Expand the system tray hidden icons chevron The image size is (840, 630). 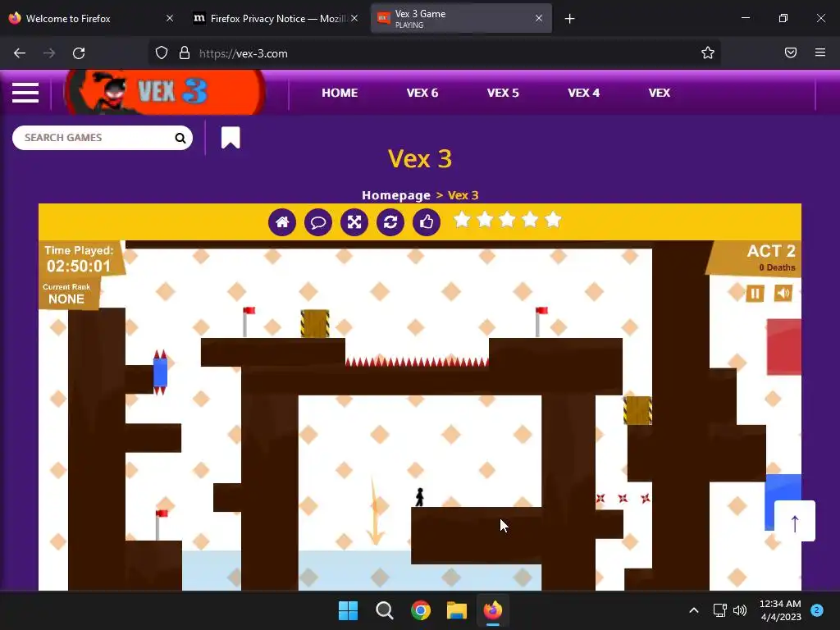tap(694, 610)
